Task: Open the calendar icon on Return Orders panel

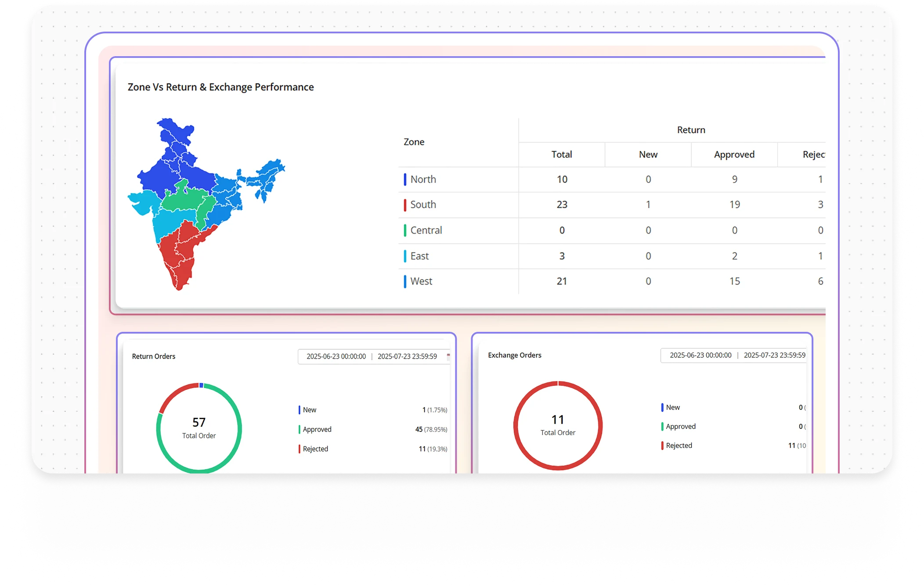Action: pos(448,356)
